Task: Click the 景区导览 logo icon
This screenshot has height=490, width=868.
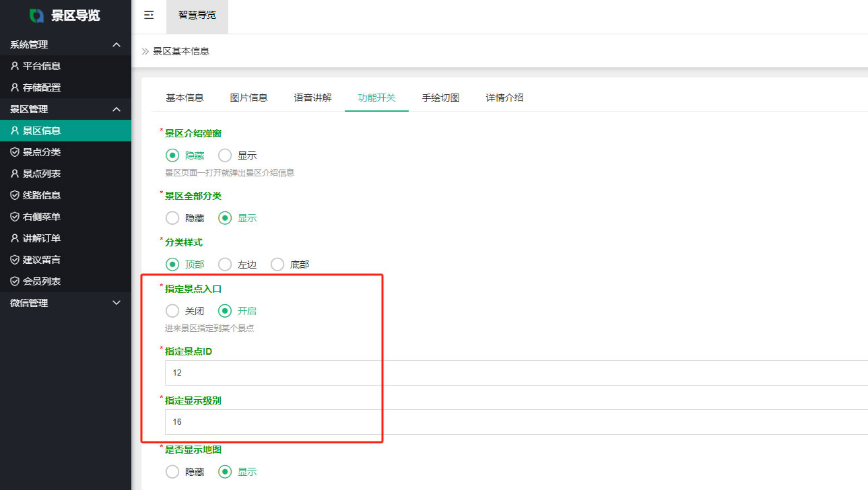Action: pos(37,15)
